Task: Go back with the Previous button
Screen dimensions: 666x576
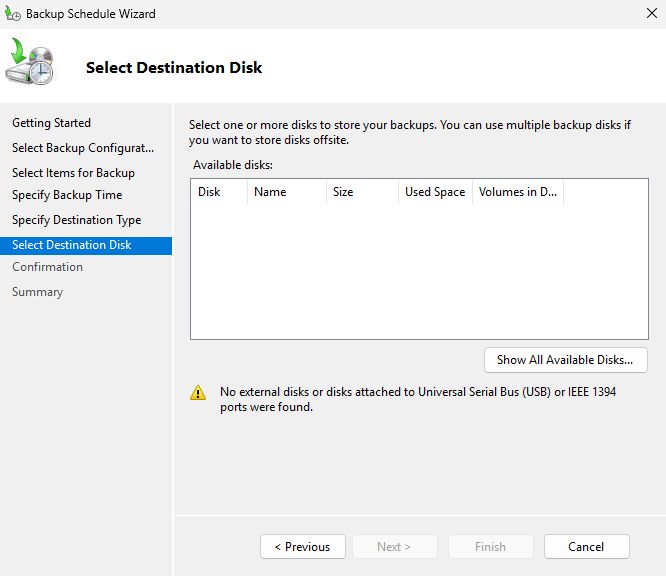Action: pyautogui.click(x=303, y=547)
